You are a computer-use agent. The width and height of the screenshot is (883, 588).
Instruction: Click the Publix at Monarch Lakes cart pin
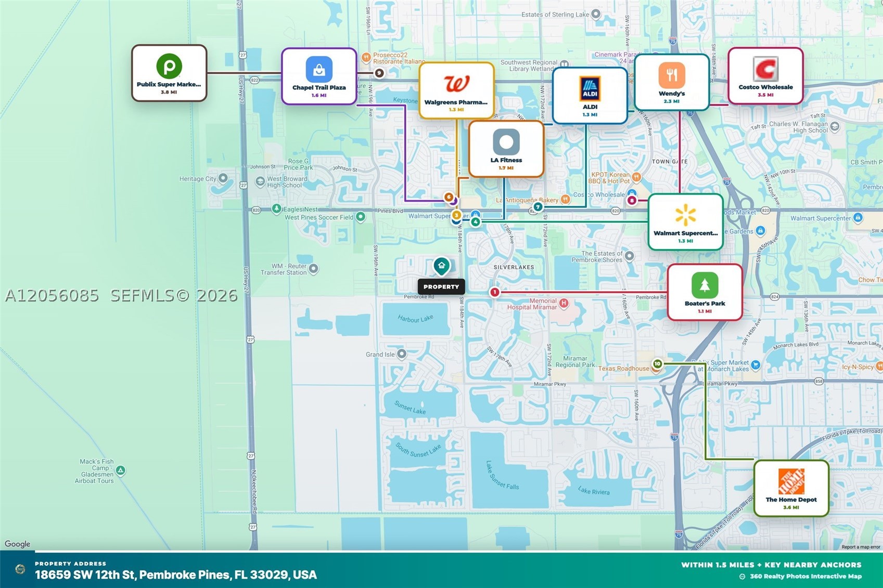tap(756, 365)
